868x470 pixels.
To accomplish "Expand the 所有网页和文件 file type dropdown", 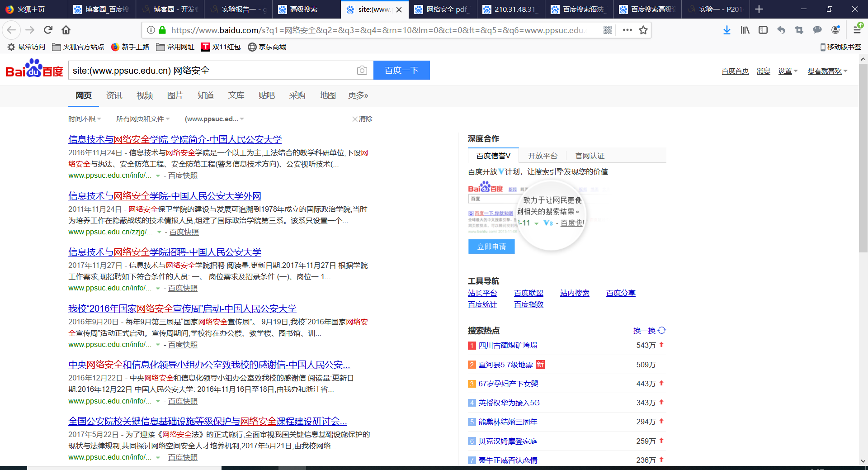I will [143, 119].
